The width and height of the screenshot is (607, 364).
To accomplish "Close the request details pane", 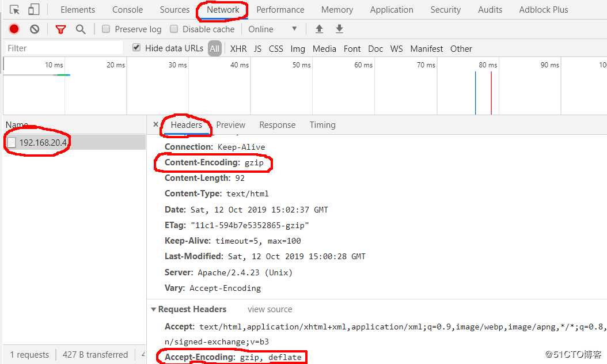I will click(155, 124).
